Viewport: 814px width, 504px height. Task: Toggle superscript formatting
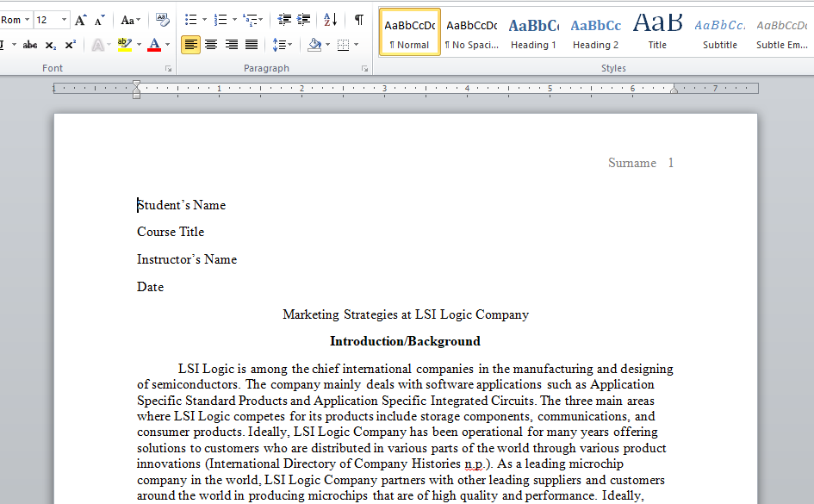tap(71, 45)
